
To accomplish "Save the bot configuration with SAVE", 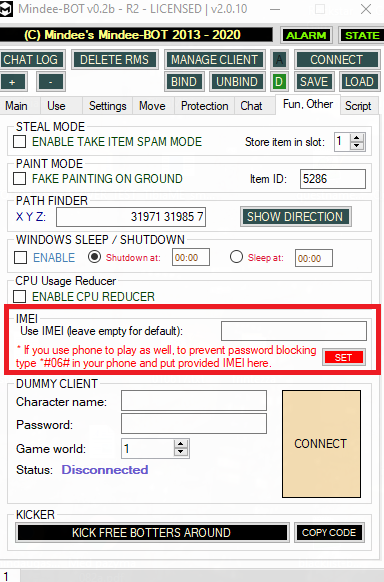I will pyautogui.click(x=314, y=82).
